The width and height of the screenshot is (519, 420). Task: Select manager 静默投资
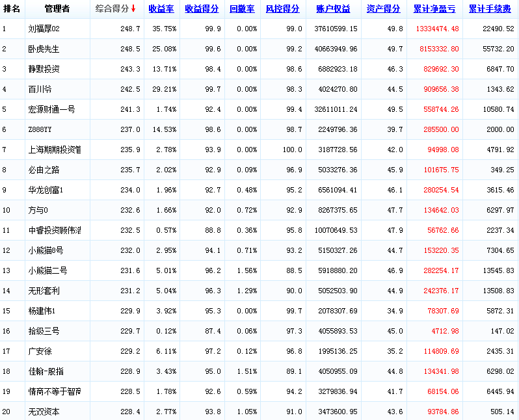tap(44, 69)
